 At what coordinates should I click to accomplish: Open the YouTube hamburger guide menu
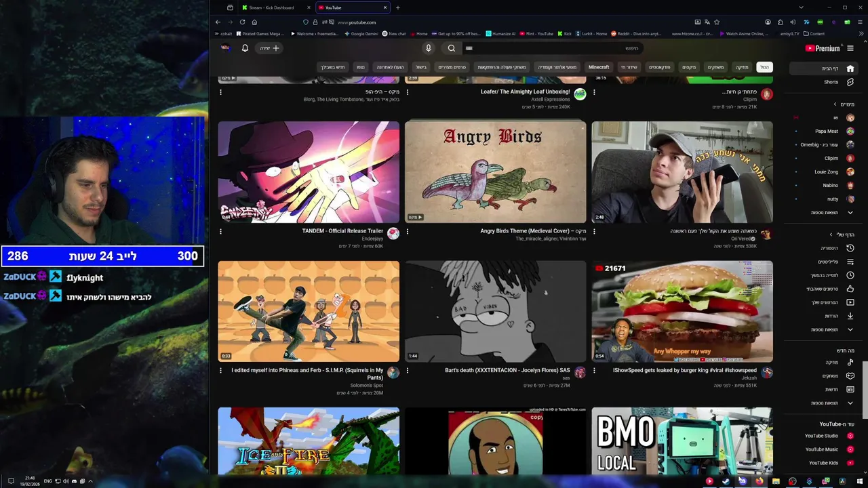tap(850, 48)
